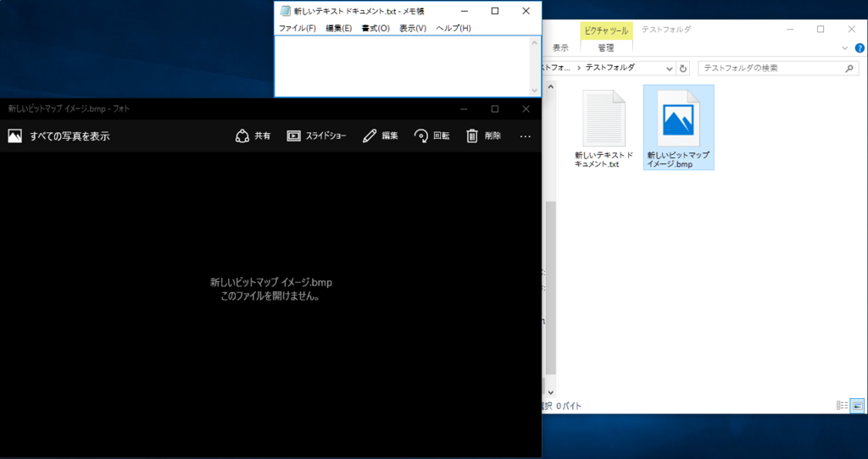868x459 pixels.
Task: Maximize the Photos window
Action: [495, 109]
